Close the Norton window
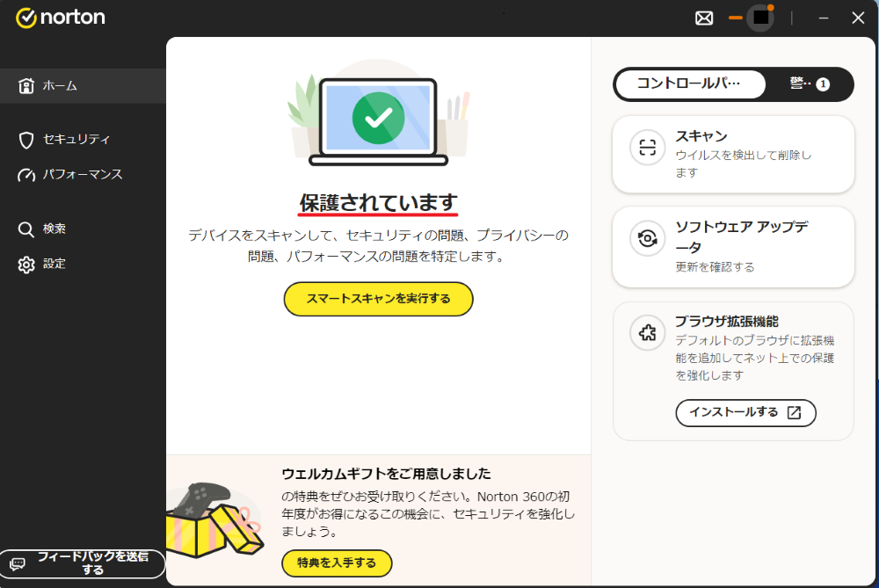The height and width of the screenshot is (588, 879). click(858, 18)
